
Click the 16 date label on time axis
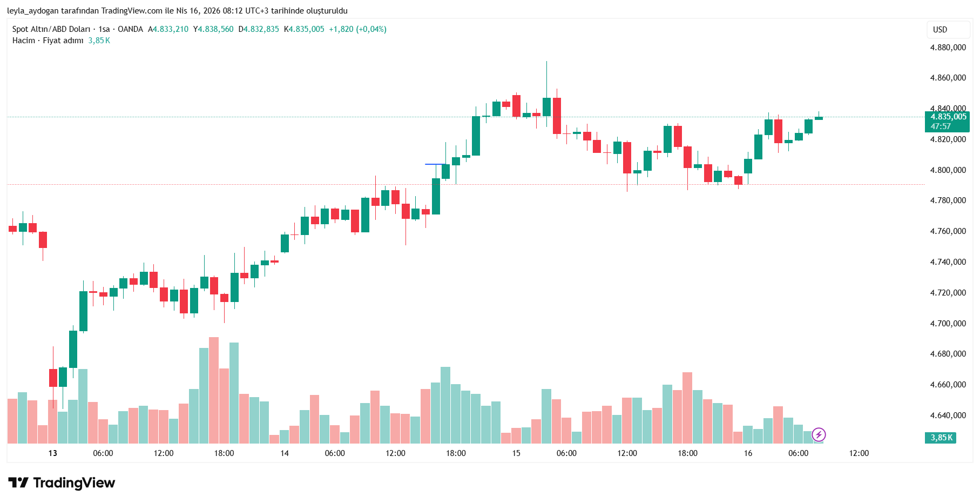coord(748,453)
